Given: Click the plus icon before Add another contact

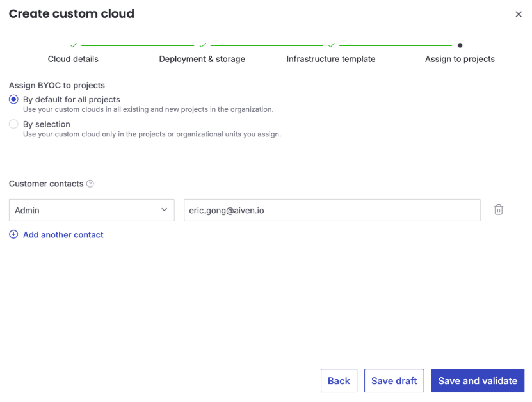Looking at the screenshot, I should click(13, 234).
